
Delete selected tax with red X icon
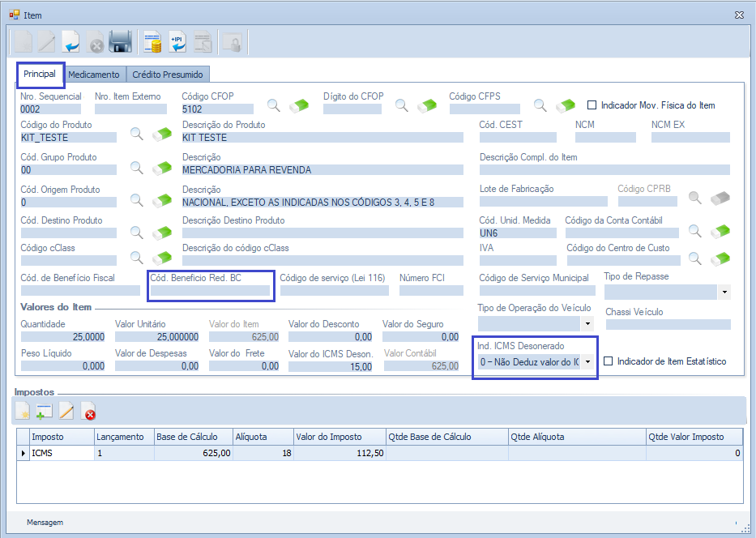[89, 412]
